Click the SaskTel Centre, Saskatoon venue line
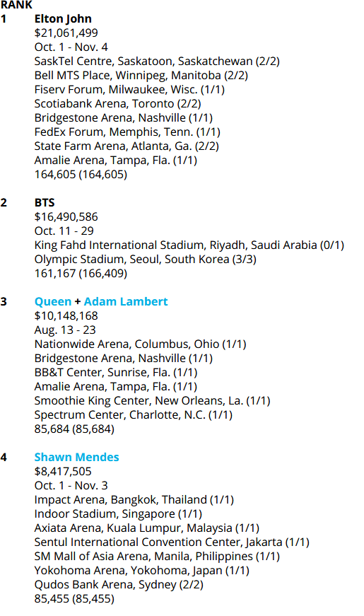Viewport: 364px width, 616px height. click(157, 62)
